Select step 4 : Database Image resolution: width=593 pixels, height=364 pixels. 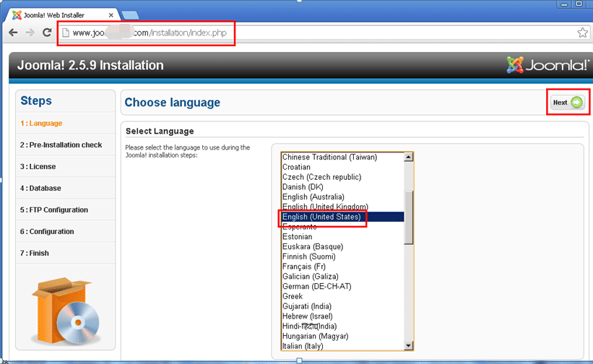[x=40, y=188]
